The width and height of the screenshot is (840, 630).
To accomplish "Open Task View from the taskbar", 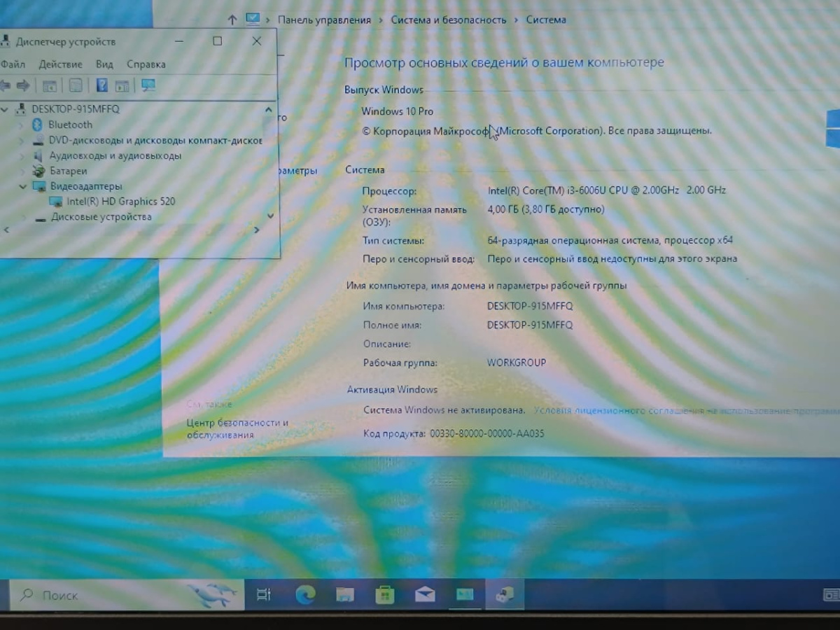I will 264,595.
